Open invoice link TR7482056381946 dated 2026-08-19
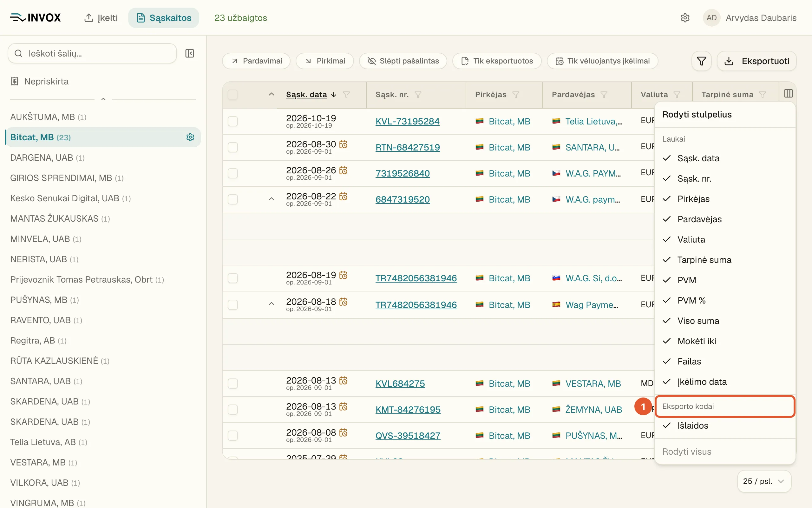 [x=416, y=278]
